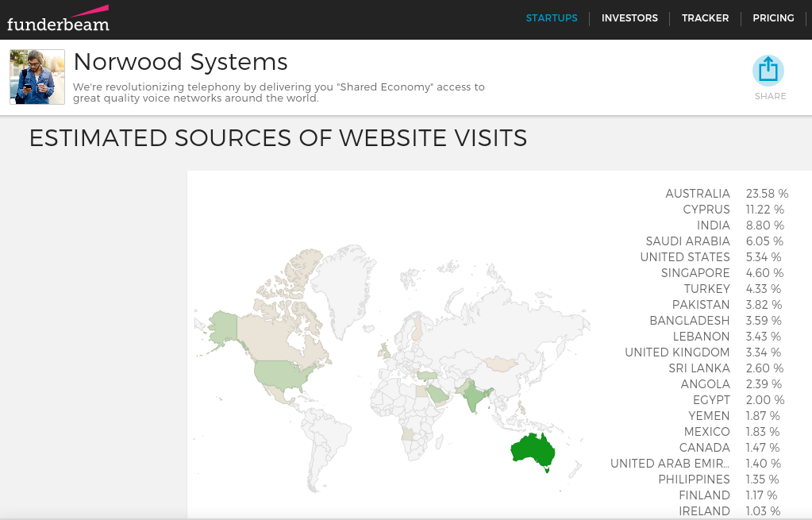Click the 4.33 % value
This screenshot has height=520, width=812.
click(x=764, y=289)
